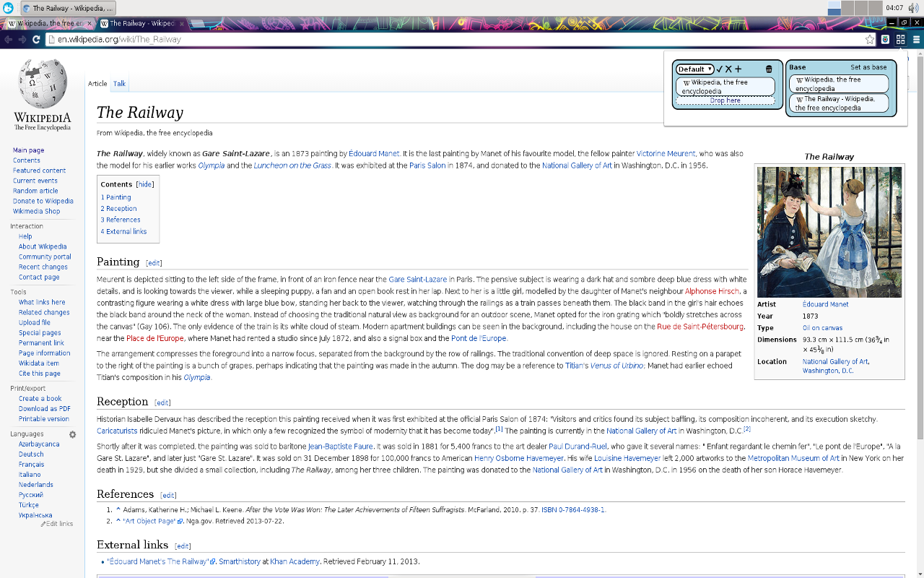Click the Drop here zone
Screen dimensions: 924x578
click(725, 100)
